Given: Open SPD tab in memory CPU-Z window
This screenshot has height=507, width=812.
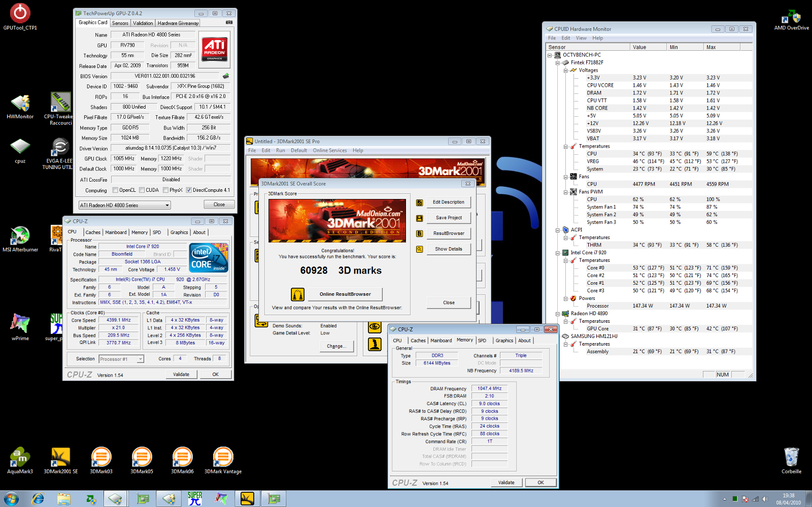Looking at the screenshot, I should click(482, 341).
